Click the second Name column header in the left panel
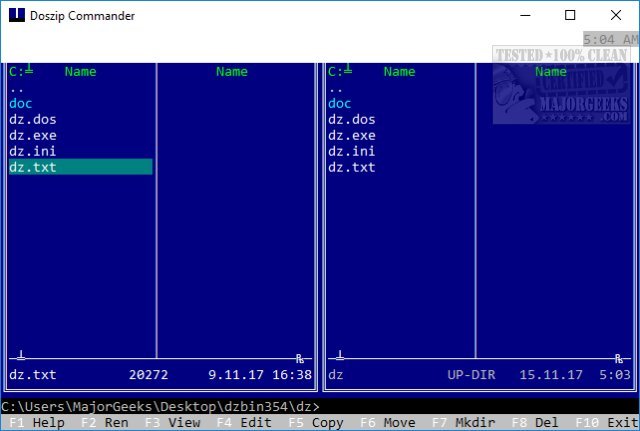This screenshot has height=431, width=640. tap(232, 72)
